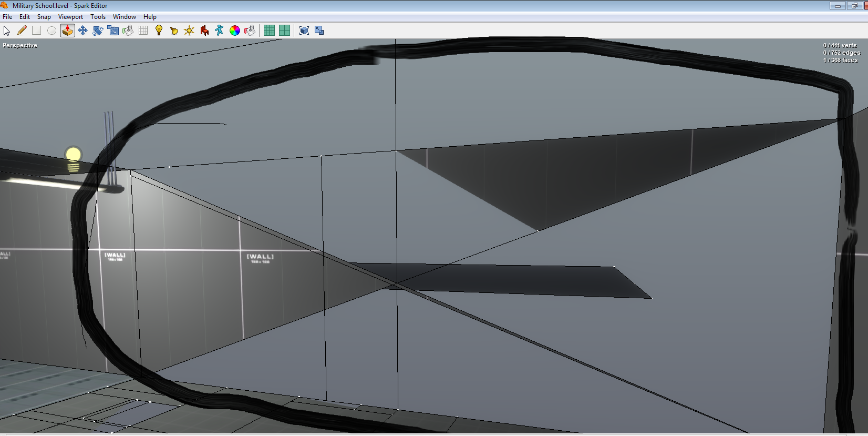Click the overlapping blue squares viewport icon

point(319,31)
